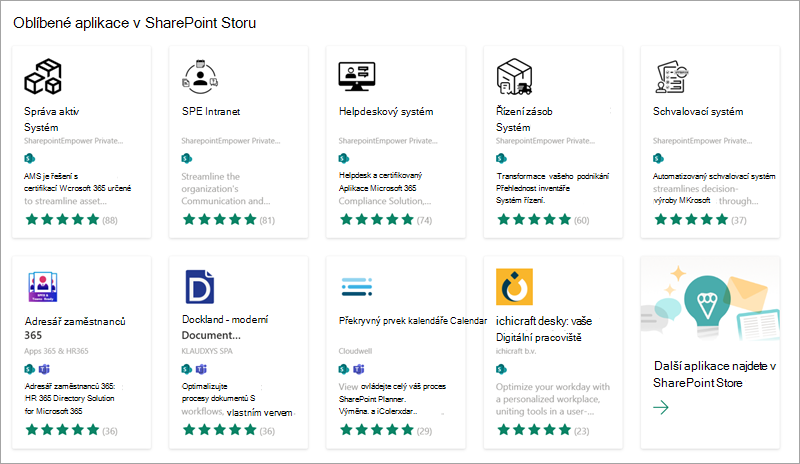Image resolution: width=800 pixels, height=464 pixels.
Task: Click publisher 'Cloudwell'
Action: point(355,351)
